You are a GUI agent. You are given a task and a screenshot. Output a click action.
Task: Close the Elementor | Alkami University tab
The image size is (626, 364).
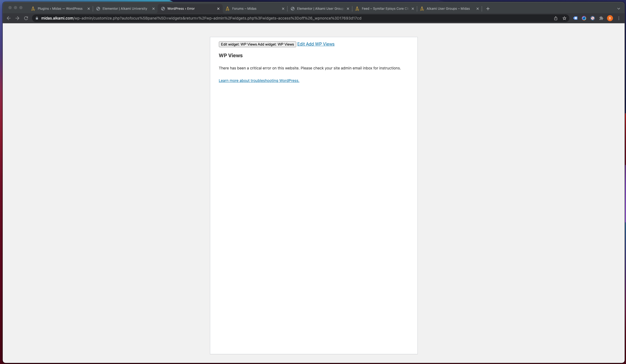(154, 9)
